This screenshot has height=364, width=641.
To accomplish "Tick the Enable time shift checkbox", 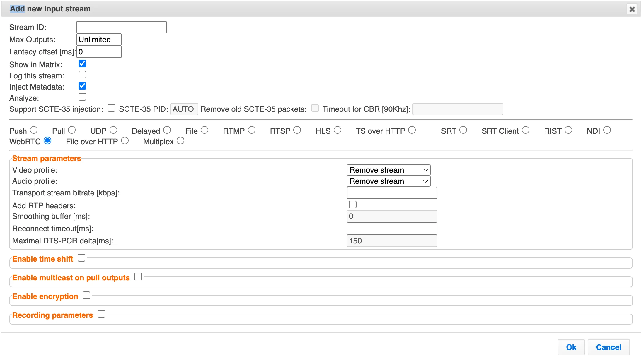I will pos(81,258).
